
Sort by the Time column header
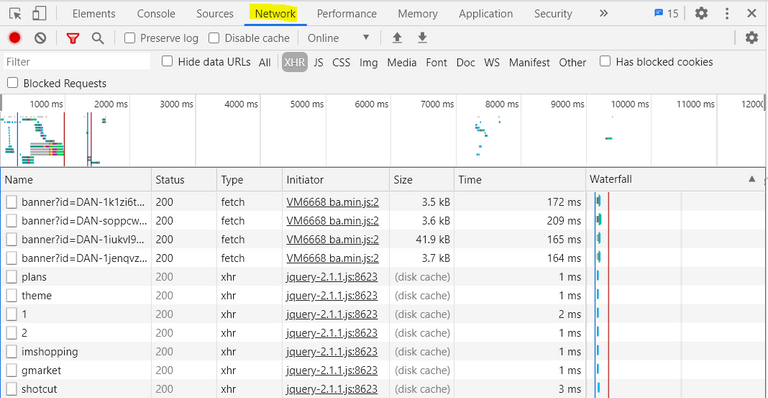[520, 180]
